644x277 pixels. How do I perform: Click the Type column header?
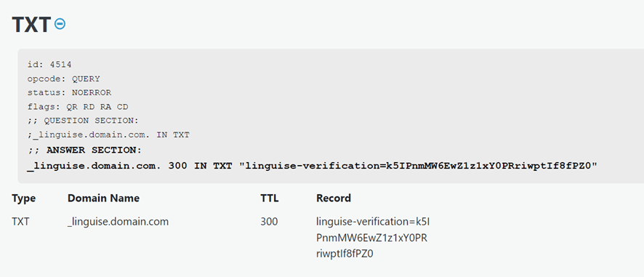(x=24, y=198)
